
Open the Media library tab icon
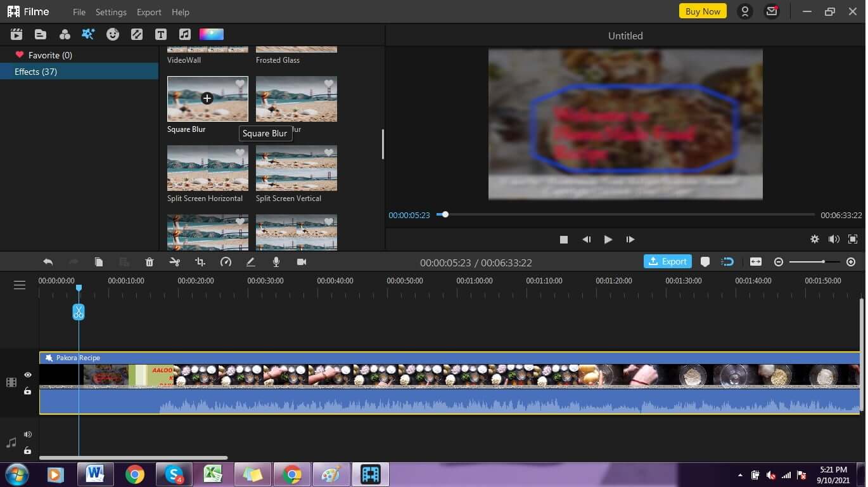coord(16,34)
